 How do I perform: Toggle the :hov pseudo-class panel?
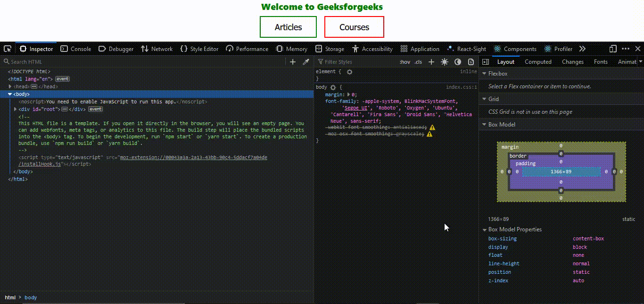pos(405,62)
